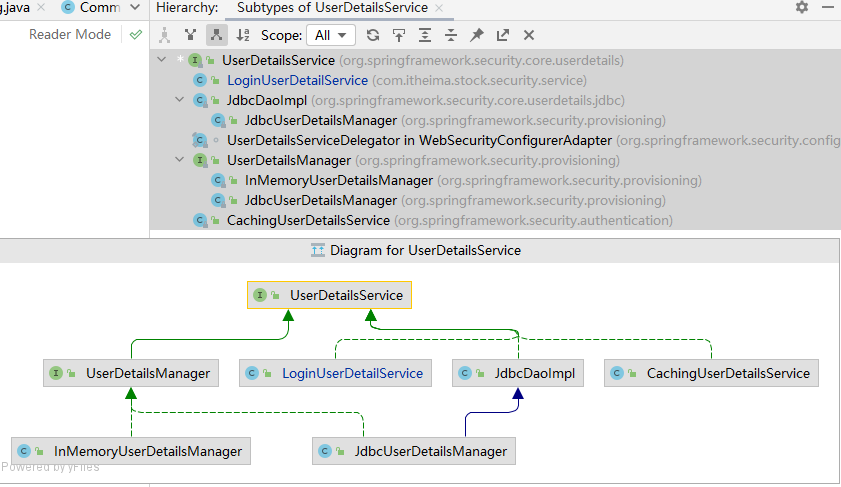Click the class icon beside InMemoryUserDetailsManager row
The image size is (841, 487).
tap(218, 180)
